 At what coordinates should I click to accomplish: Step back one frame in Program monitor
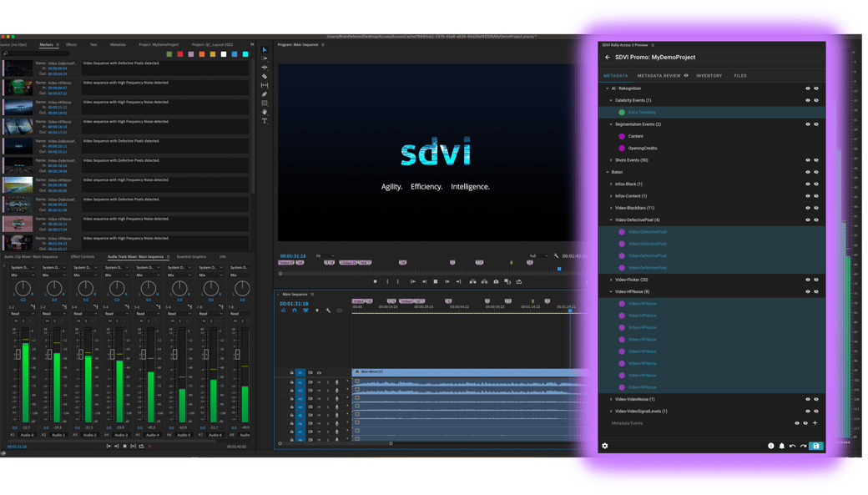[x=425, y=282]
